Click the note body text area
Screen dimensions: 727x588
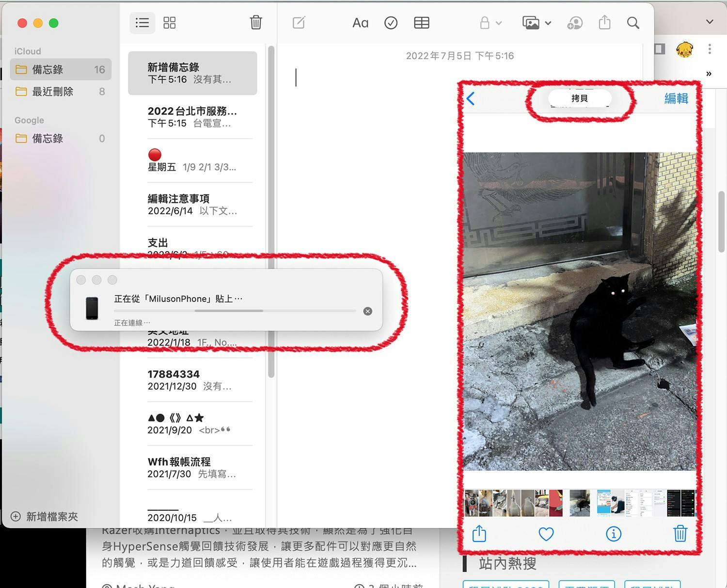(x=368, y=291)
